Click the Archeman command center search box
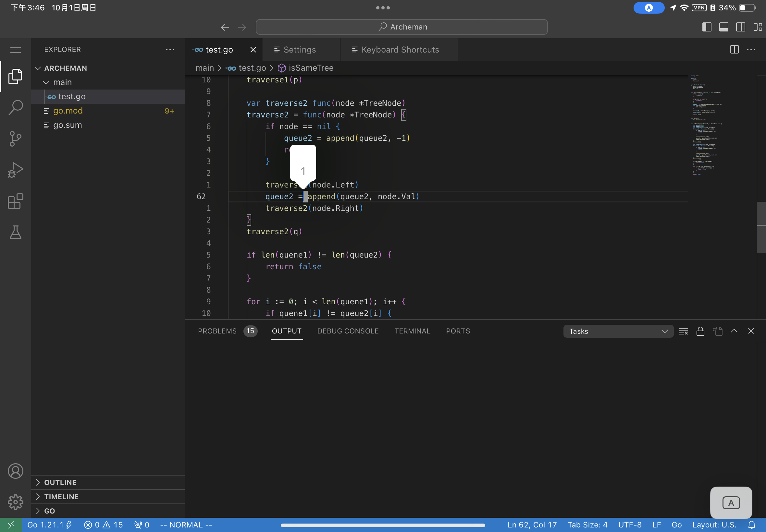This screenshot has height=532, width=766. (x=402, y=27)
